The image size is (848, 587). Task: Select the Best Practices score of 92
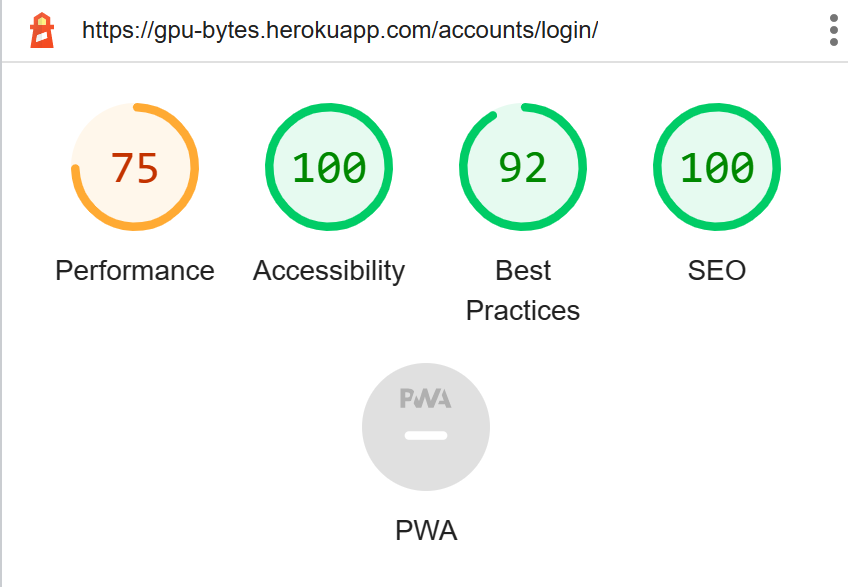tap(523, 168)
